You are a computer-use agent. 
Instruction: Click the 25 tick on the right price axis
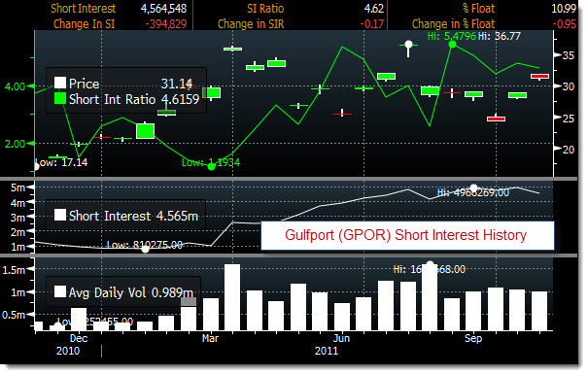click(x=569, y=119)
